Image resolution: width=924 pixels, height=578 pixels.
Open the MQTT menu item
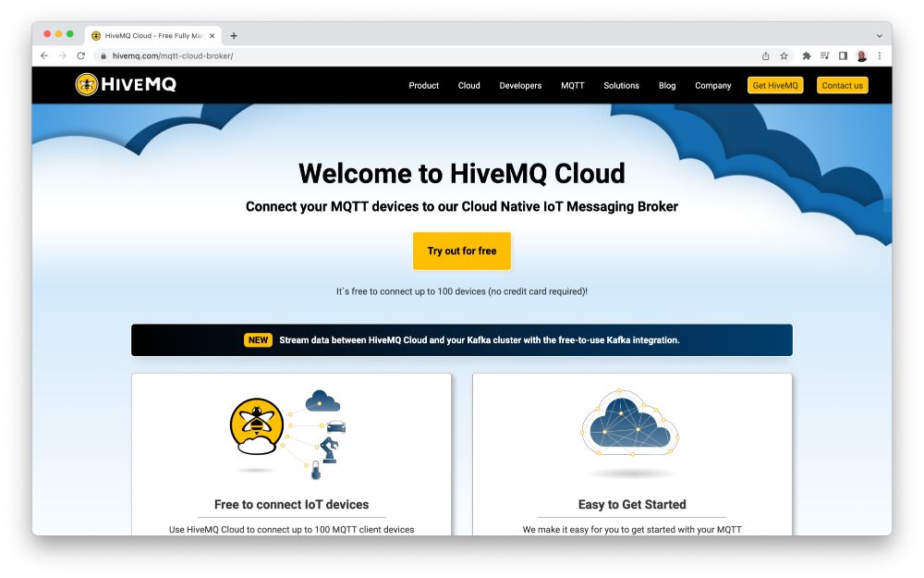[x=573, y=85]
